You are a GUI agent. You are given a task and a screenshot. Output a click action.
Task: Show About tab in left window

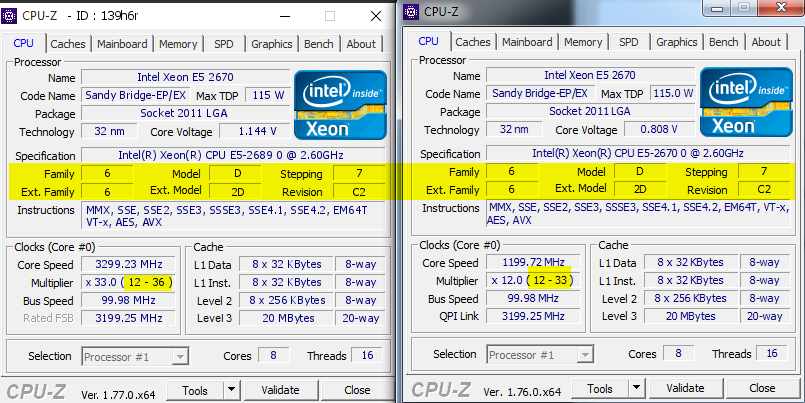(x=361, y=44)
